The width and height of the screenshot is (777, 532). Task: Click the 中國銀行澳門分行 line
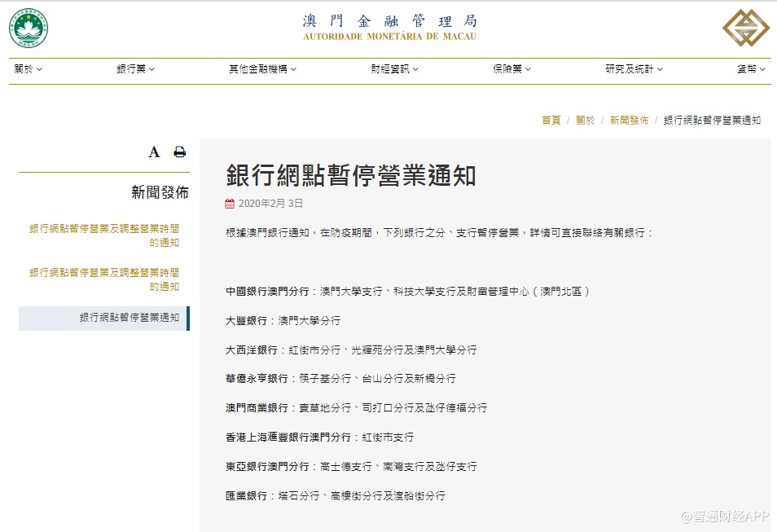pos(407,292)
